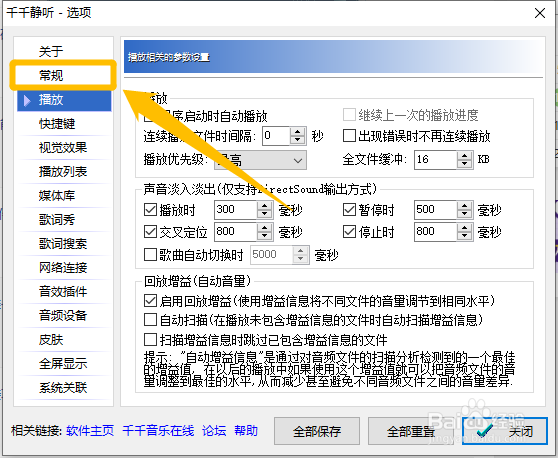This screenshot has height=458, width=558.
Task: Open the 播放列表 settings page
Action: click(x=64, y=172)
